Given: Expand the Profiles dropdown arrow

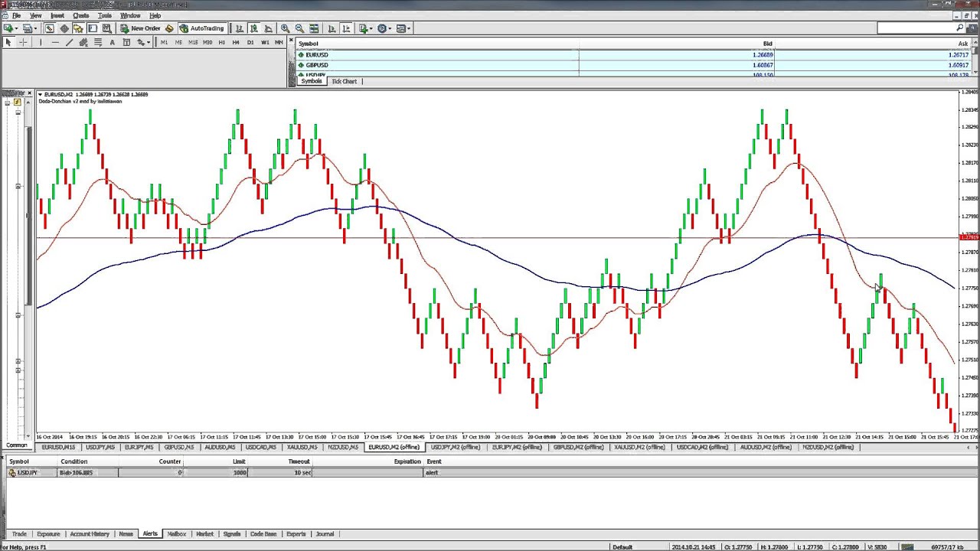Looking at the screenshot, I should [x=36, y=28].
